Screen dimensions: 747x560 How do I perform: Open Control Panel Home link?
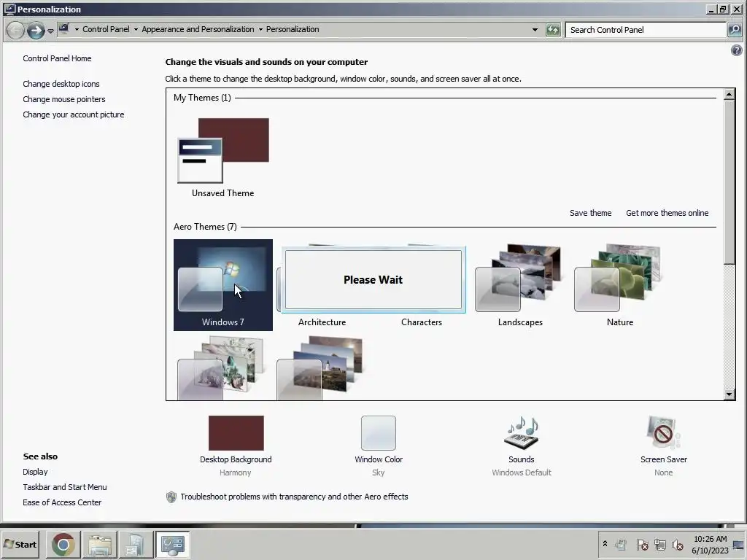[57, 58]
